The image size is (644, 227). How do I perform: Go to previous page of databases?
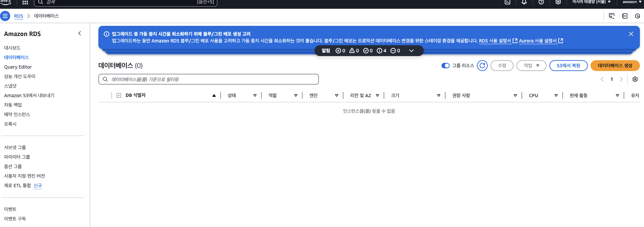coord(602,79)
